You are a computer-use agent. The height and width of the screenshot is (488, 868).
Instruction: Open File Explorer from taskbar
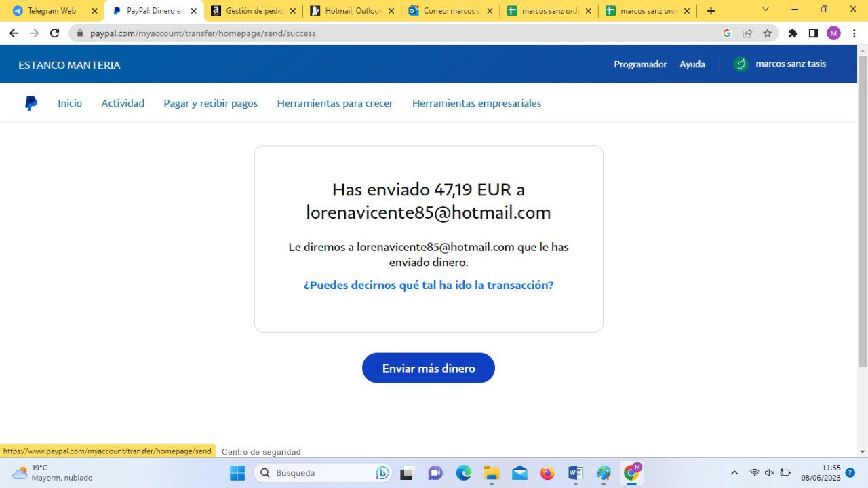tap(492, 473)
